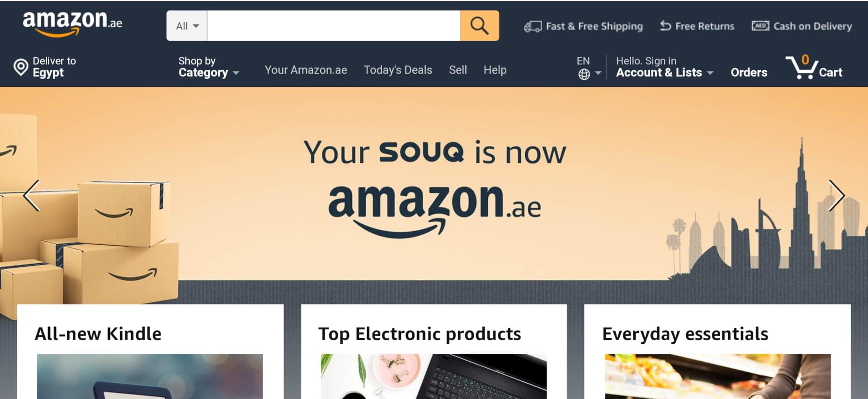
Task: Click the orange search magnifier button
Action: [x=479, y=26]
